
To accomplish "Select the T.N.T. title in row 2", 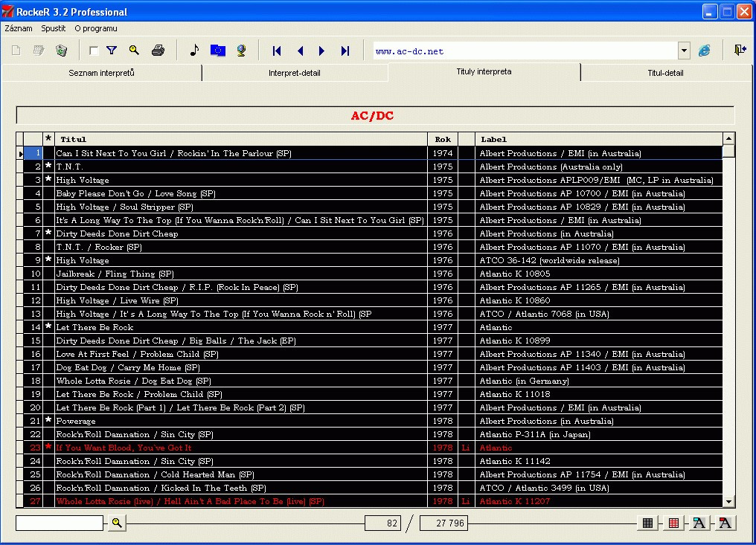I will click(70, 167).
